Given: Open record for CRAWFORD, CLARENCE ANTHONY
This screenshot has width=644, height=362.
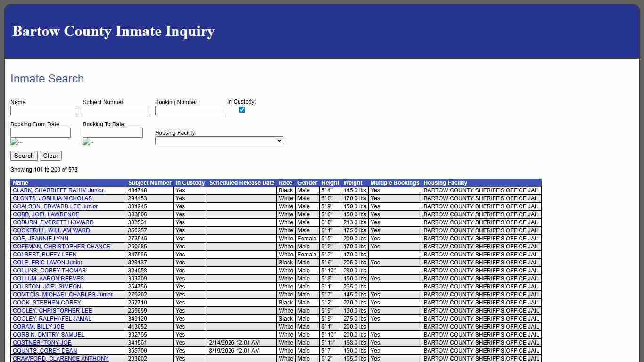Looking at the screenshot, I should 60,358.
